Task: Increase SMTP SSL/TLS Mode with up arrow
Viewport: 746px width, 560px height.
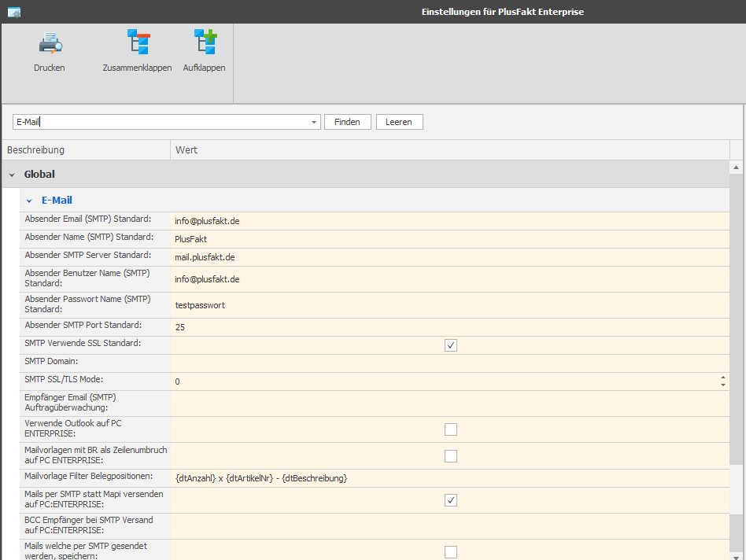Action: 723,378
